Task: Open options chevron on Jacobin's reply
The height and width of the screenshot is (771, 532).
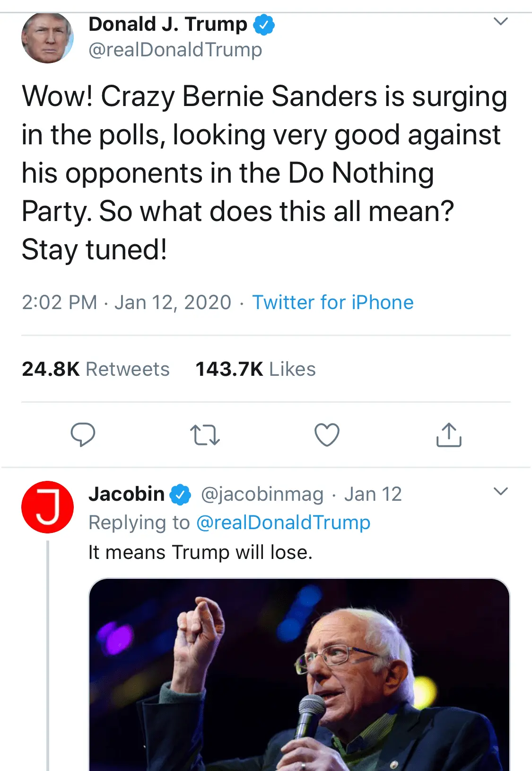Action: click(x=500, y=491)
